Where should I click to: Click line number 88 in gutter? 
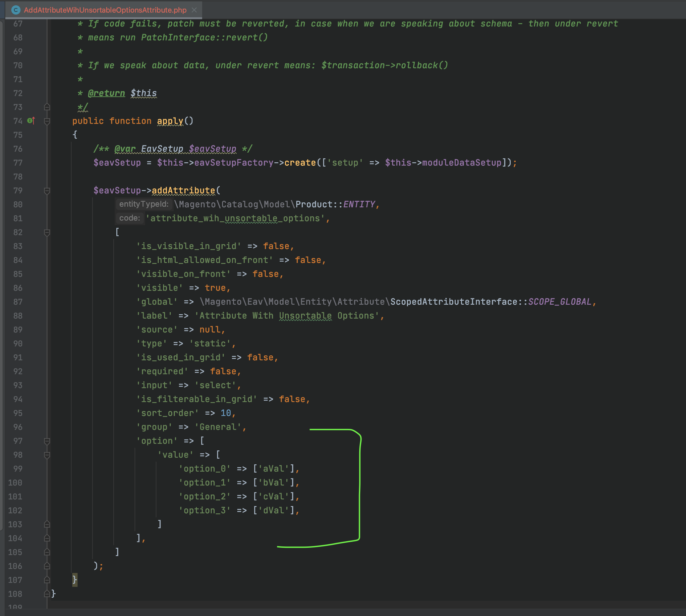point(18,316)
